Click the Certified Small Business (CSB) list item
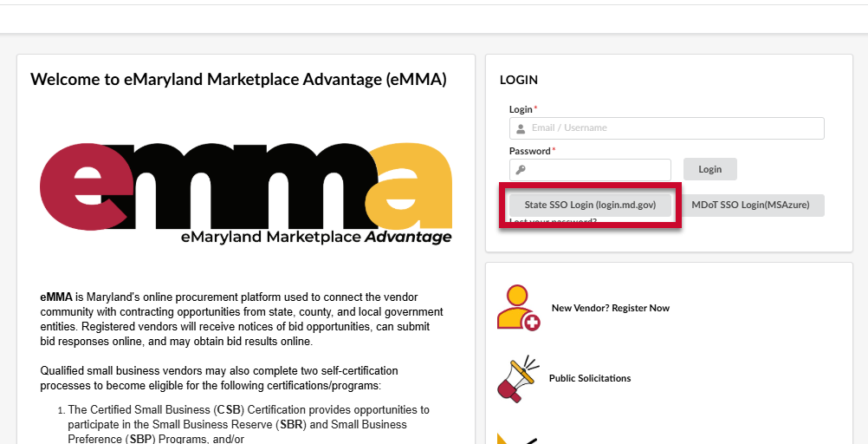 pyautogui.click(x=249, y=425)
